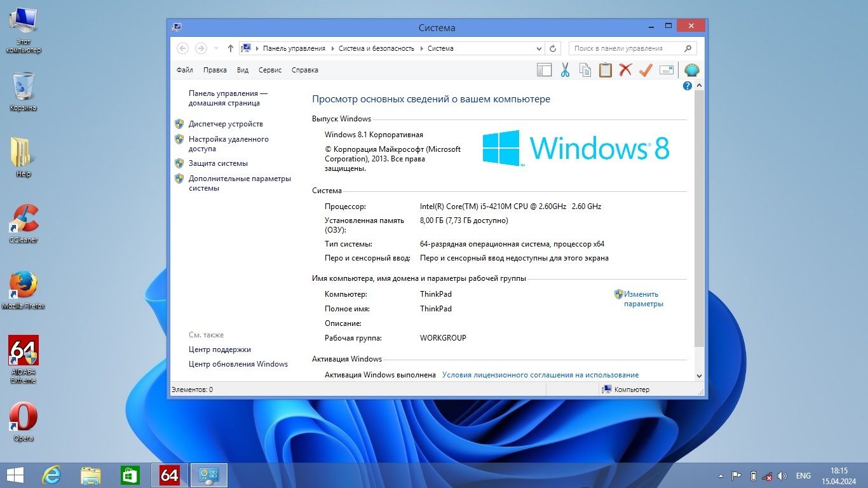Click Панель управления breadcrumb
The width and height of the screenshot is (868, 488).
point(294,48)
